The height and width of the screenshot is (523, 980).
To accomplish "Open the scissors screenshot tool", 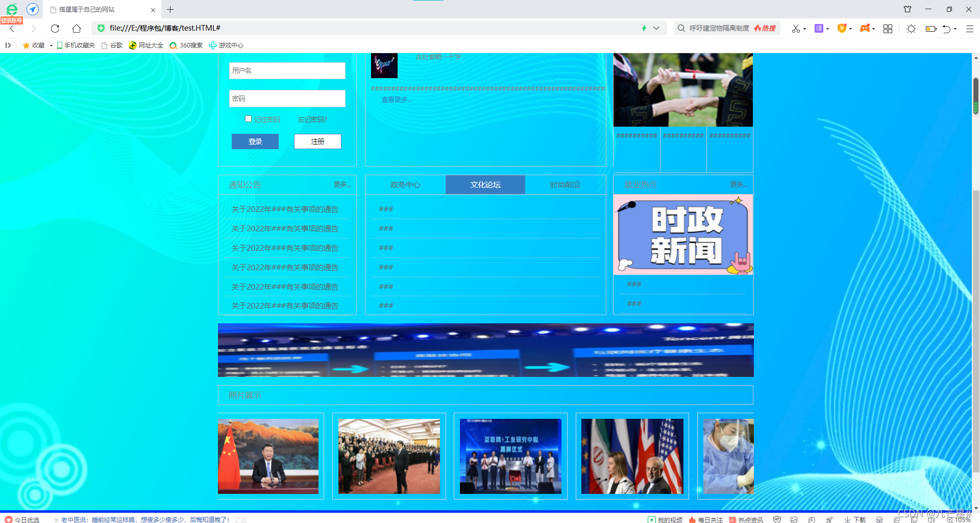I will tap(796, 29).
